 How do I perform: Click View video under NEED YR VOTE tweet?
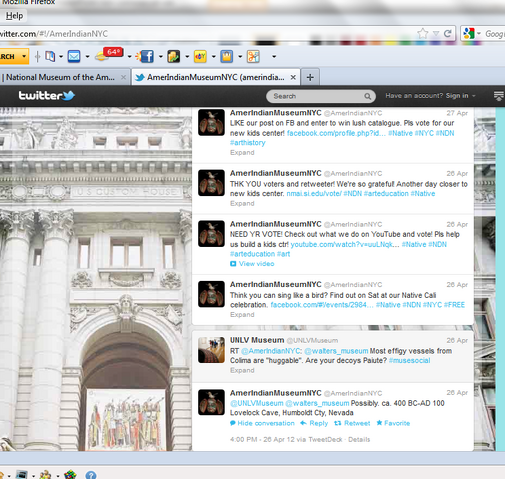coord(252,264)
